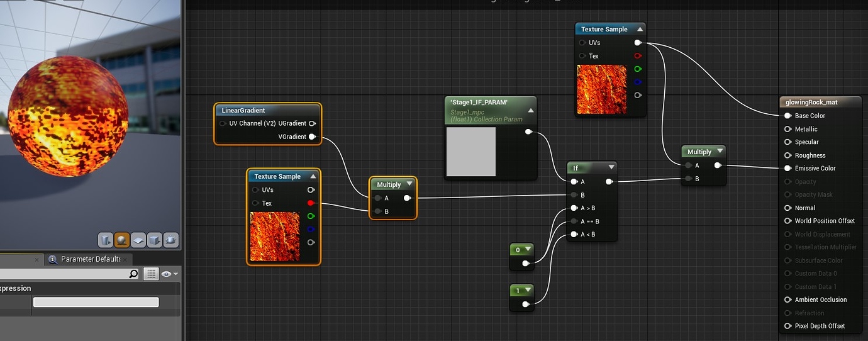Click the A > B input pin on If node
Screen dimensions: 868x341
click(574, 208)
